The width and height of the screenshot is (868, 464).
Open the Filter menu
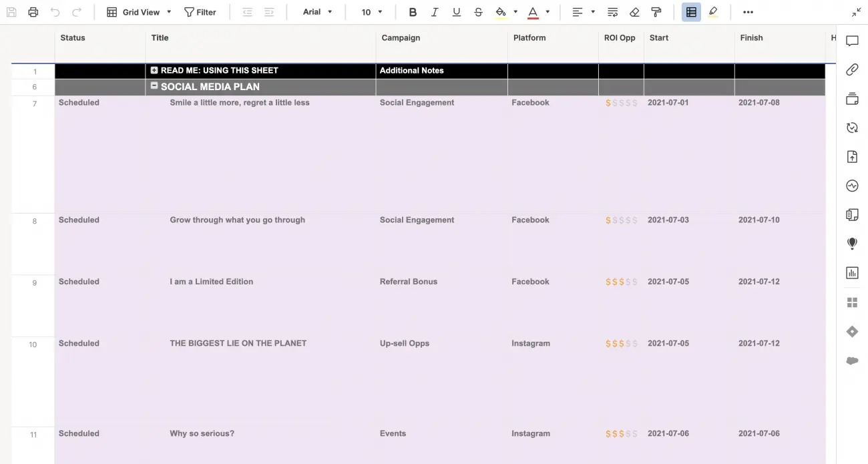(200, 11)
